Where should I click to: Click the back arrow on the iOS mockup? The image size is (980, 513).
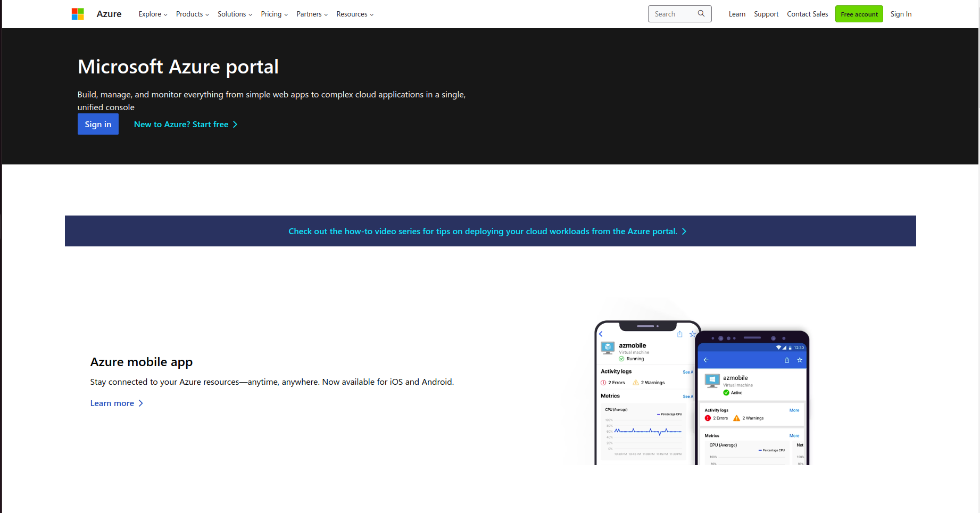click(x=601, y=334)
